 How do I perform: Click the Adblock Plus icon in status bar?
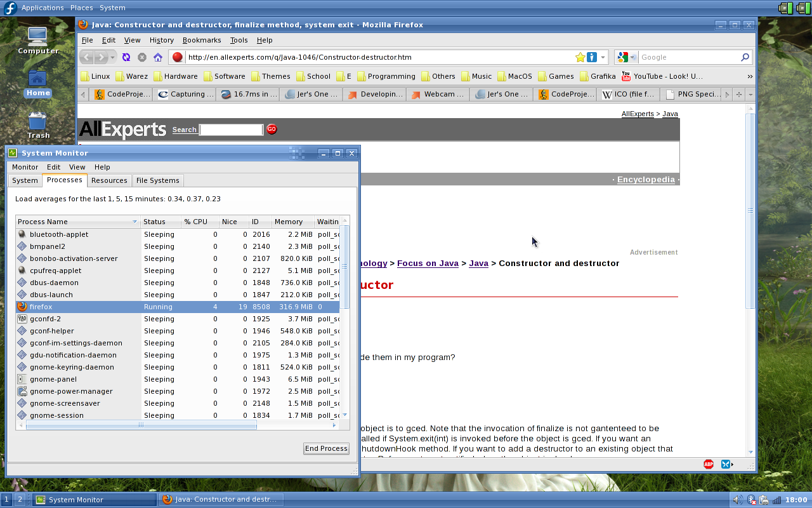[x=709, y=464]
